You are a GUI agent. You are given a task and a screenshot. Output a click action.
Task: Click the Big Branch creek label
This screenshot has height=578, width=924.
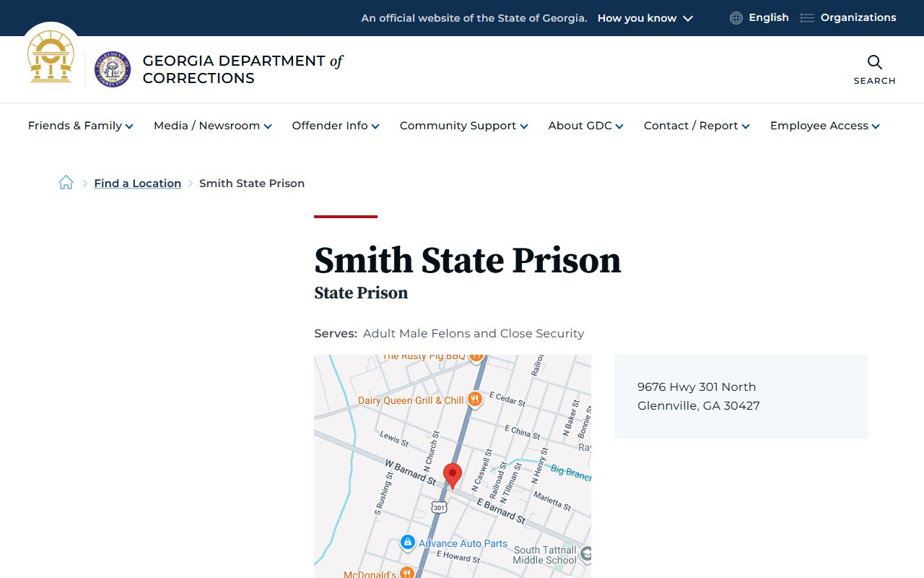click(571, 473)
